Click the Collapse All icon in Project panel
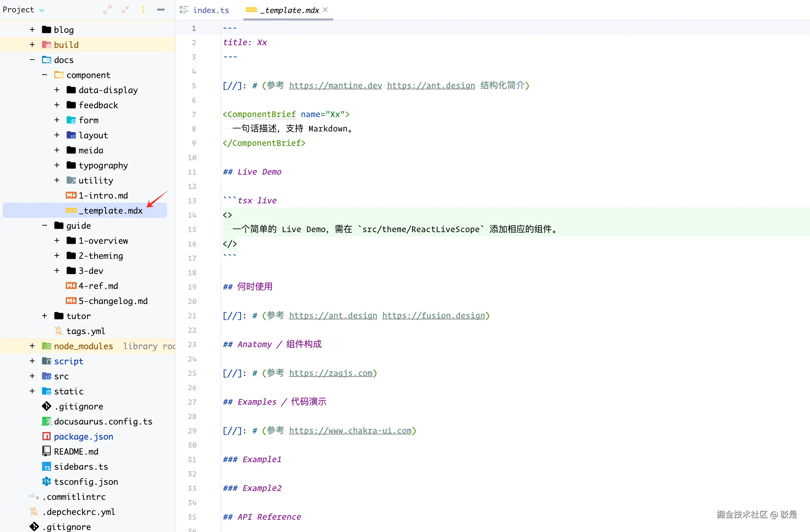Image resolution: width=810 pixels, height=532 pixels. [x=125, y=10]
